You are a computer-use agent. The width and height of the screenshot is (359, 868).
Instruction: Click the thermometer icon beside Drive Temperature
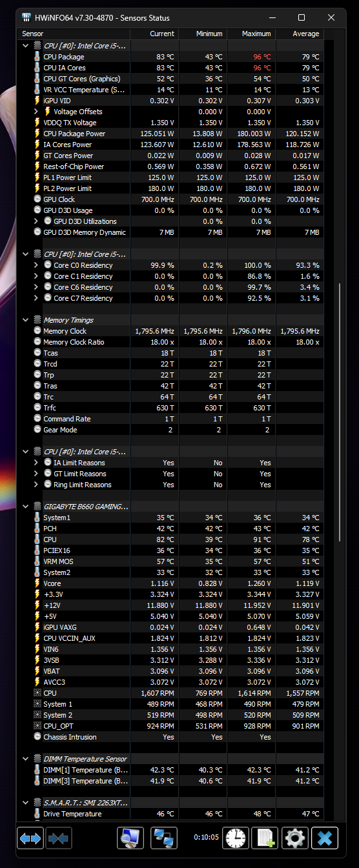coord(37,814)
